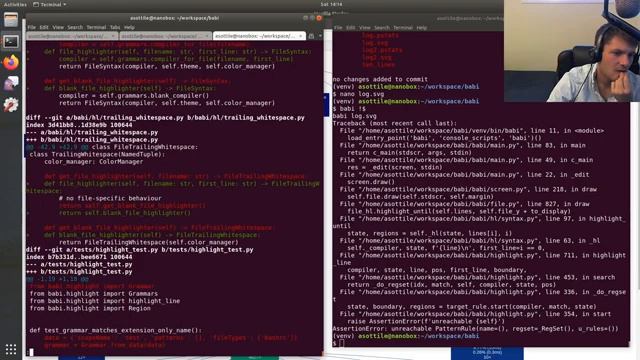The image size is (640, 360).
Task: Minimize the front terminal window
Action: 305,18
